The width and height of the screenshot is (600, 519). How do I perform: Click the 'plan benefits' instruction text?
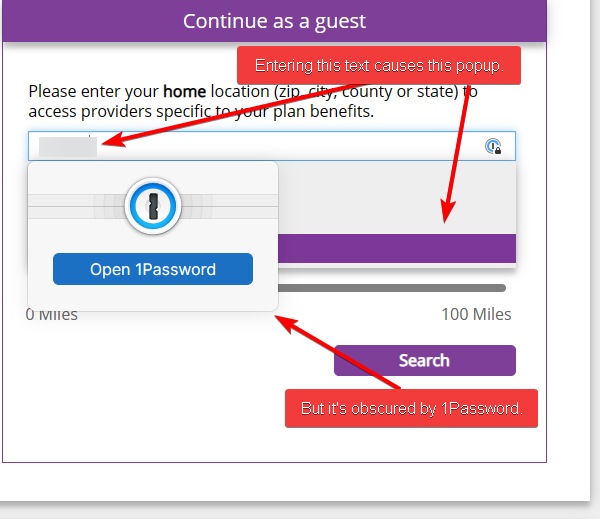318,111
